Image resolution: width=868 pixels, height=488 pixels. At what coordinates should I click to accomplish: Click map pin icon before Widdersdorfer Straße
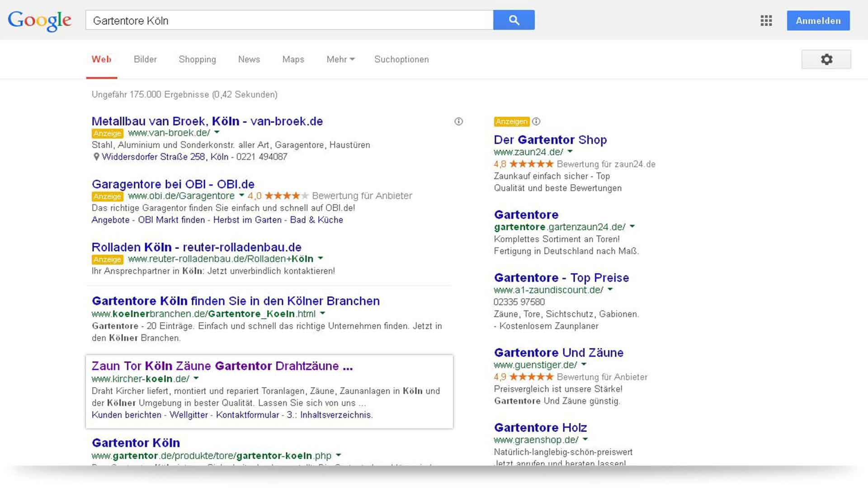(96, 157)
